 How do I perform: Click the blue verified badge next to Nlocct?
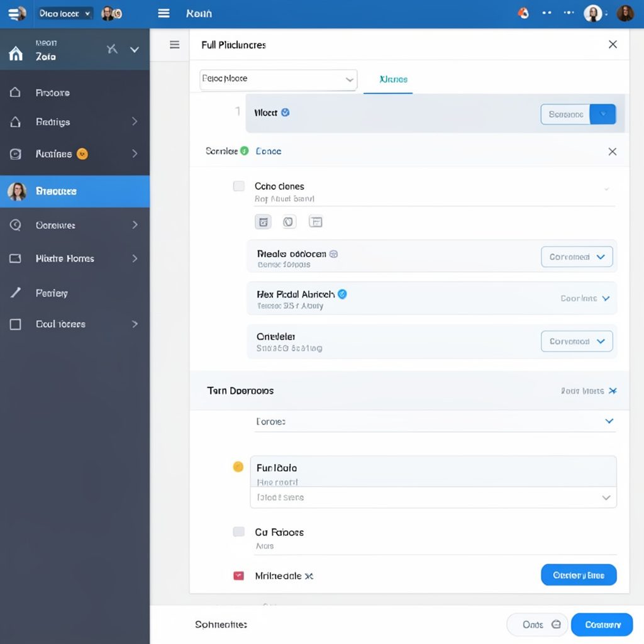(x=285, y=112)
